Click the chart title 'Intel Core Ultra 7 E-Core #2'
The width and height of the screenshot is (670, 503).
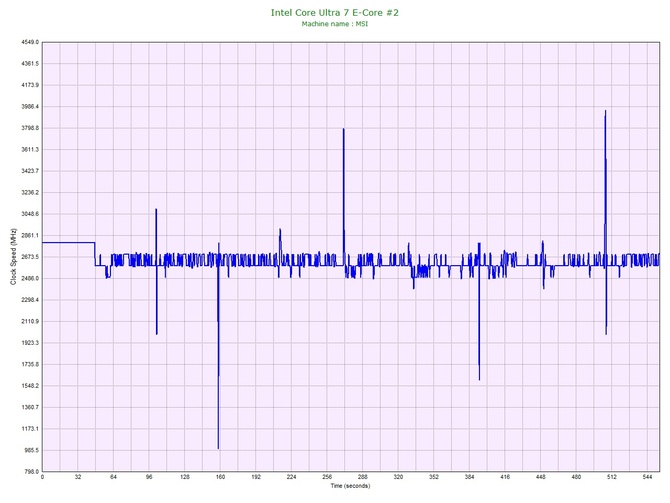(x=335, y=13)
